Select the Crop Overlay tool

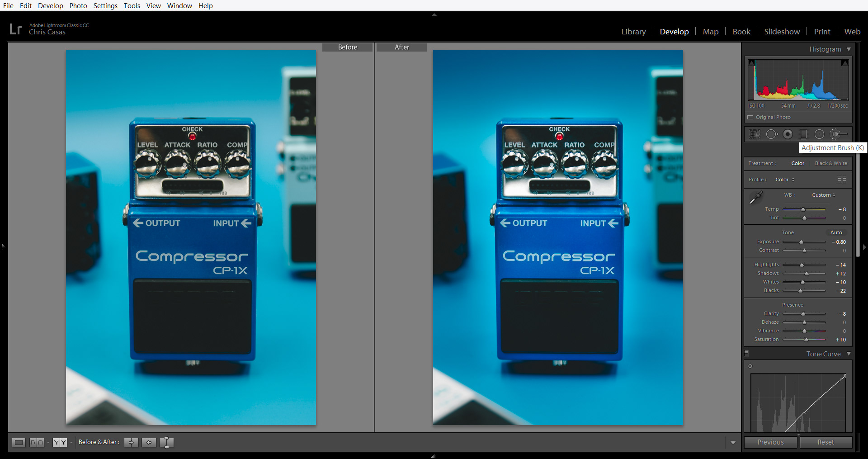(x=755, y=134)
